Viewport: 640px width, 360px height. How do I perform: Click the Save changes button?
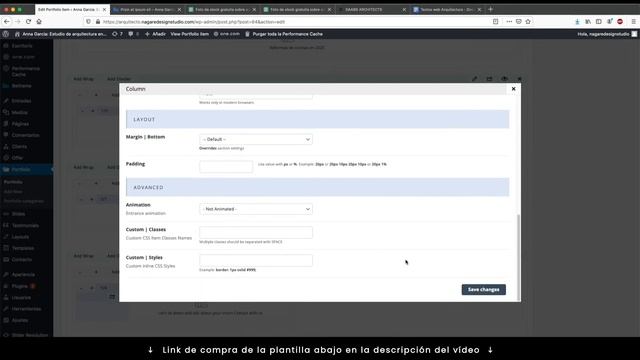pyautogui.click(x=484, y=289)
